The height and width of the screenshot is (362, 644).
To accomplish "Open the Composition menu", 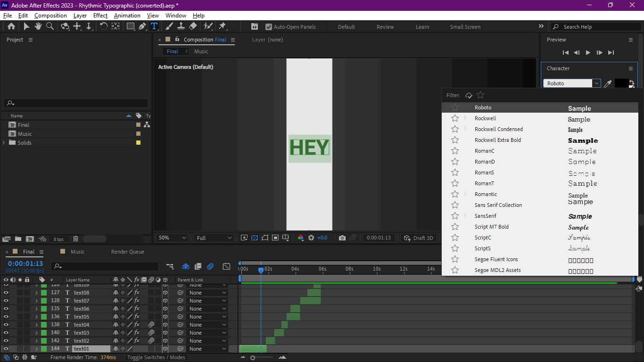I will pos(50,16).
